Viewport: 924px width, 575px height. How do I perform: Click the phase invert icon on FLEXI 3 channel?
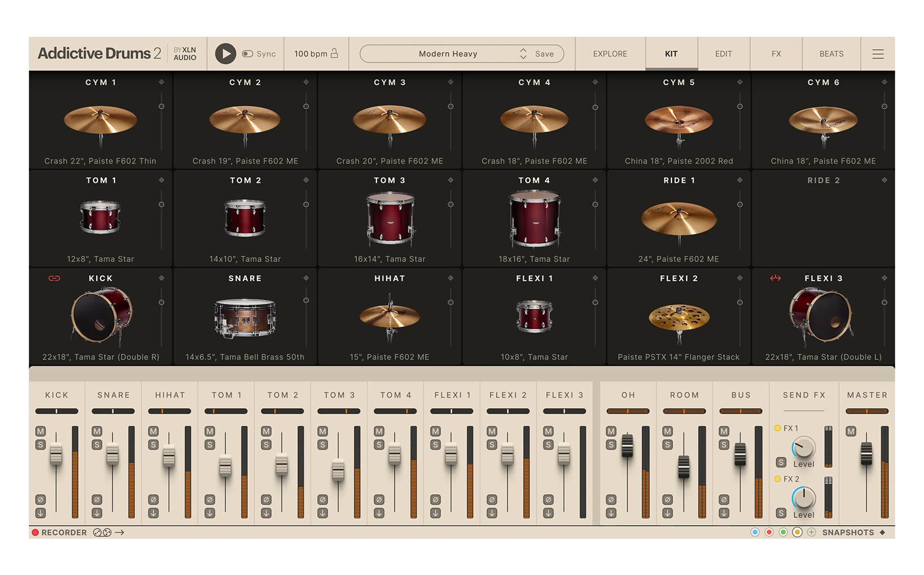click(x=548, y=500)
